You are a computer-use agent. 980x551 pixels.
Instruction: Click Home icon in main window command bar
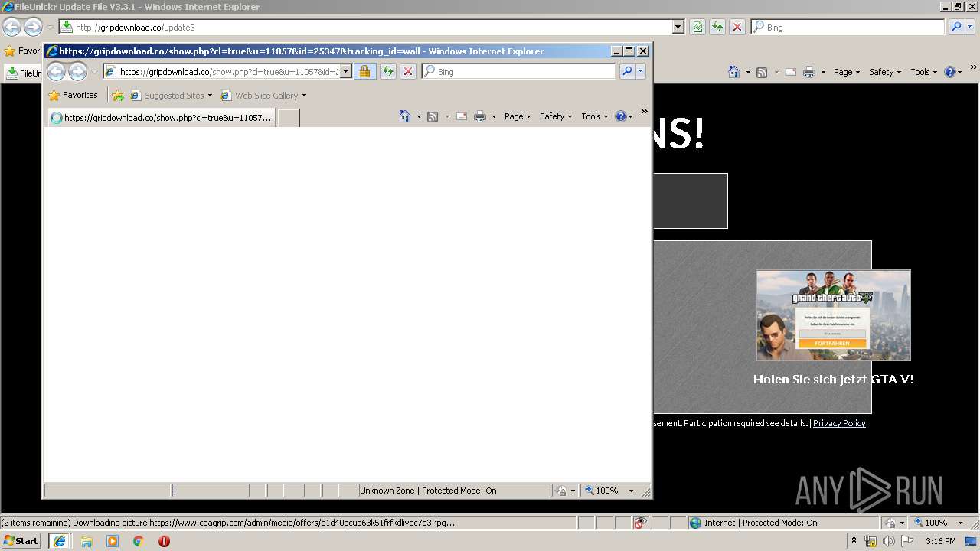pos(734,72)
